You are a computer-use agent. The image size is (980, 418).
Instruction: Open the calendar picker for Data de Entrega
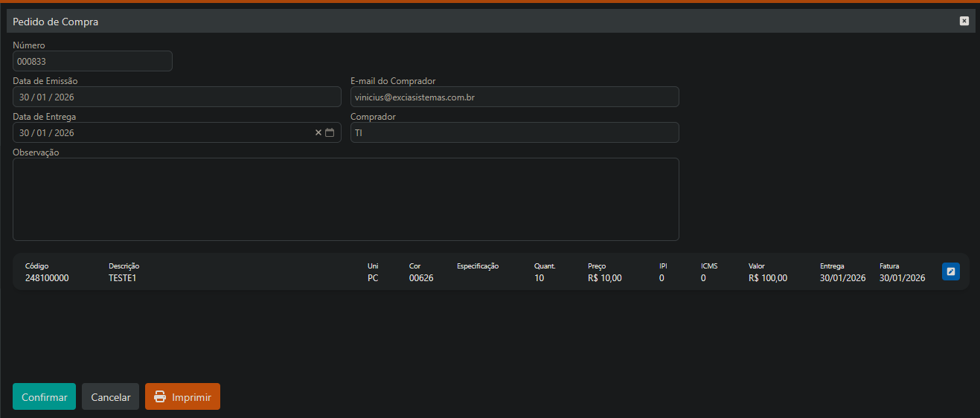coord(330,132)
